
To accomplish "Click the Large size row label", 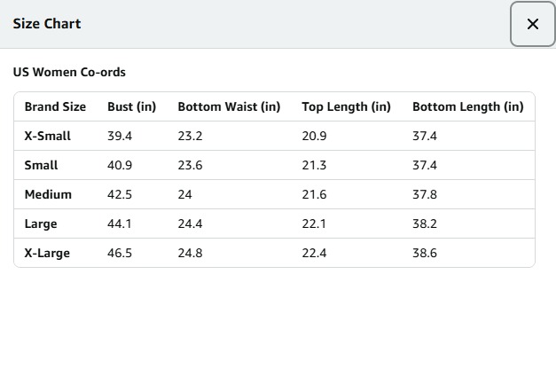I will [41, 223].
